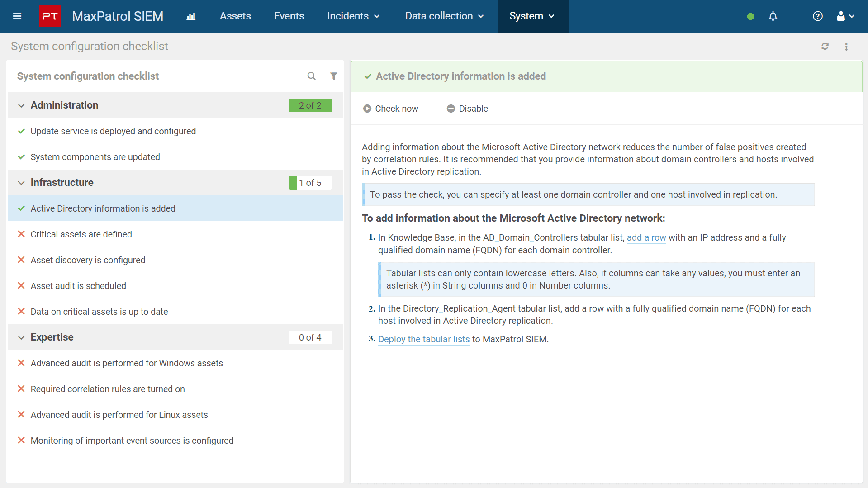Open the System dropdown menu

(533, 16)
